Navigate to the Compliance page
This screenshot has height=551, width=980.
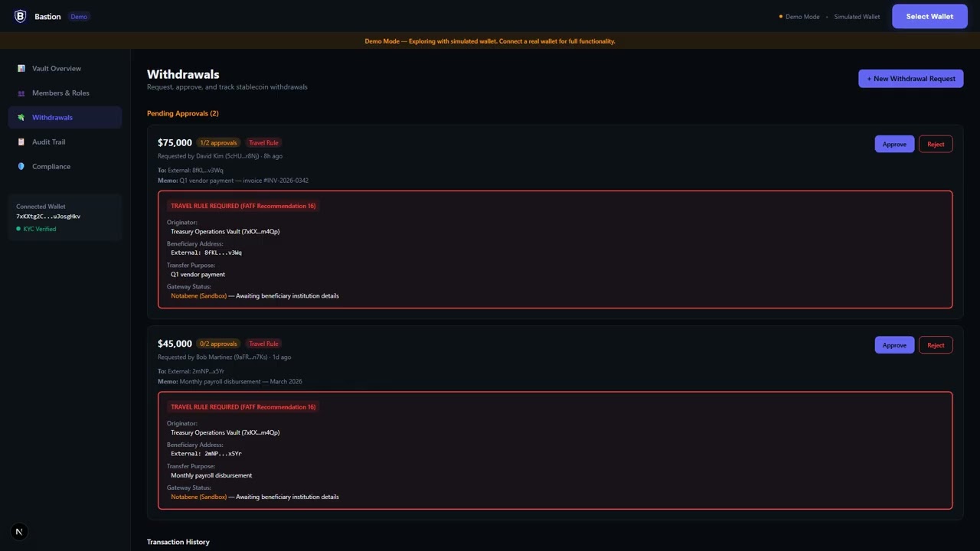(x=65, y=166)
